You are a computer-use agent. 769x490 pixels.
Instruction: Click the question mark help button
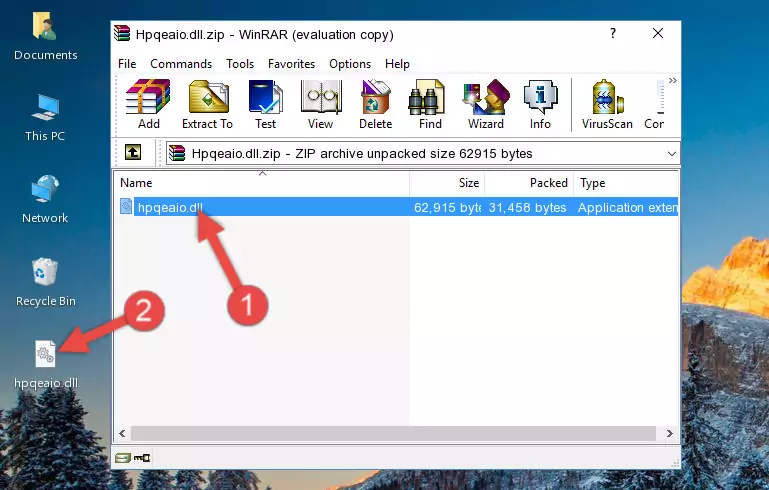(x=613, y=33)
